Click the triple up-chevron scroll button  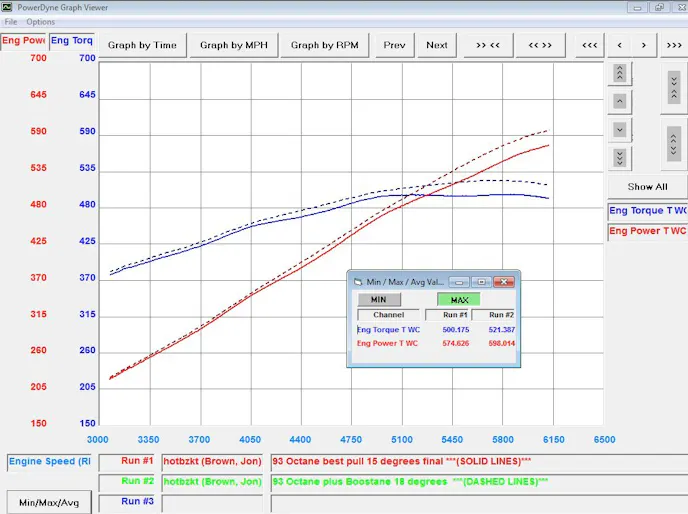pyautogui.click(x=620, y=73)
